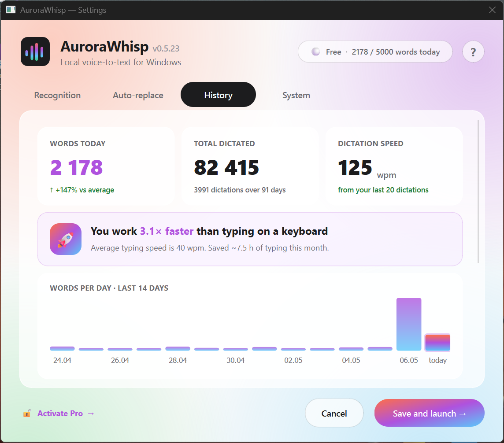The height and width of the screenshot is (443, 504).
Task: Go to the System tab
Action: click(x=296, y=95)
